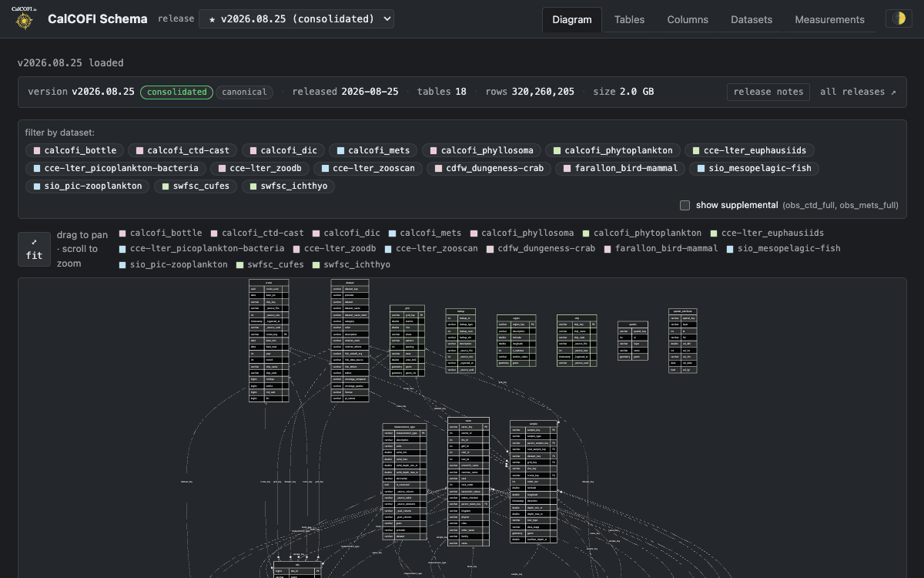Click the size 2.0 GB value
The image size is (924, 578).
(637, 92)
